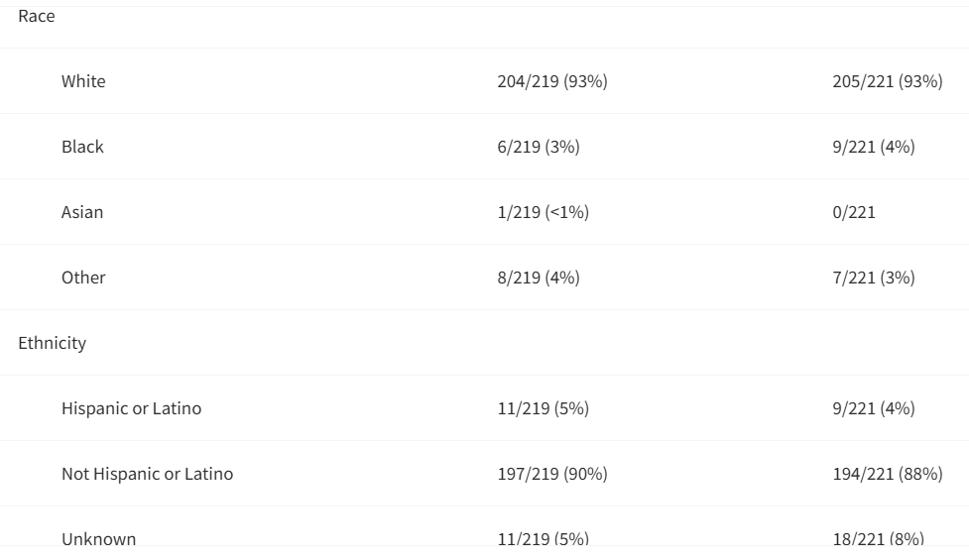The width and height of the screenshot is (969, 560).
Task: Click the 194/221 (88%) cell
Action: tap(887, 474)
